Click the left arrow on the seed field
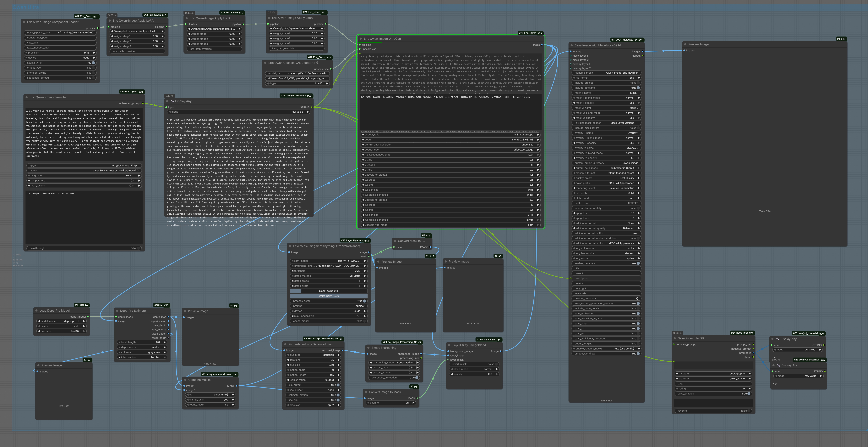Image resolution: width=868 pixels, height=447 pixels. [363, 140]
